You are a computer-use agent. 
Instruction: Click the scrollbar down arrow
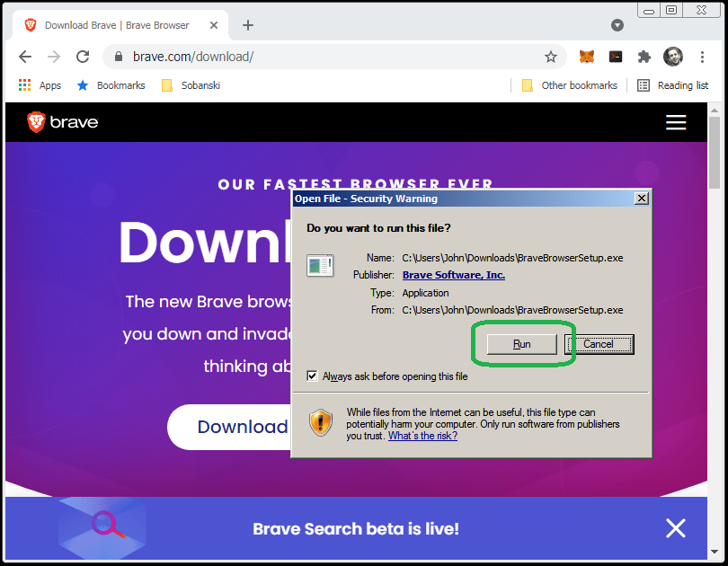pyautogui.click(x=715, y=553)
